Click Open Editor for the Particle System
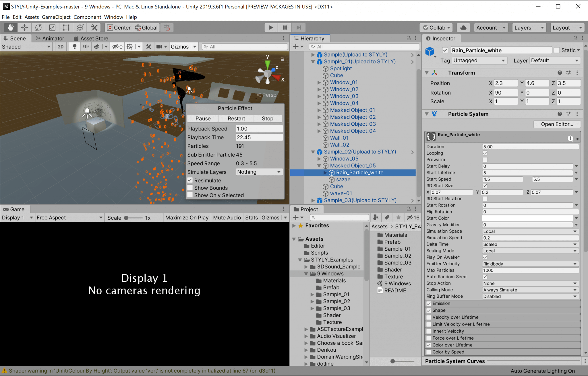 [556, 124]
